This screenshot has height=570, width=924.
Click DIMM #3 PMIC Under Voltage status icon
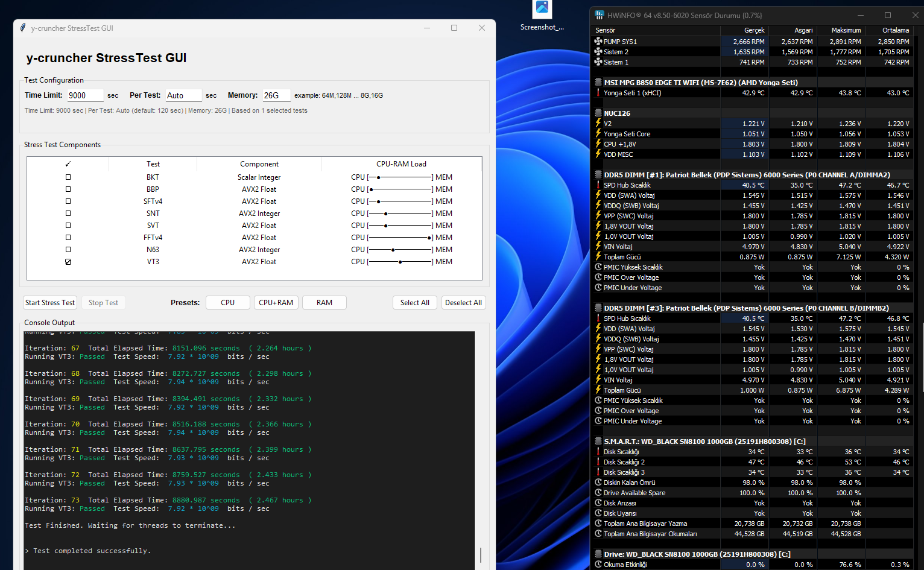[598, 421]
